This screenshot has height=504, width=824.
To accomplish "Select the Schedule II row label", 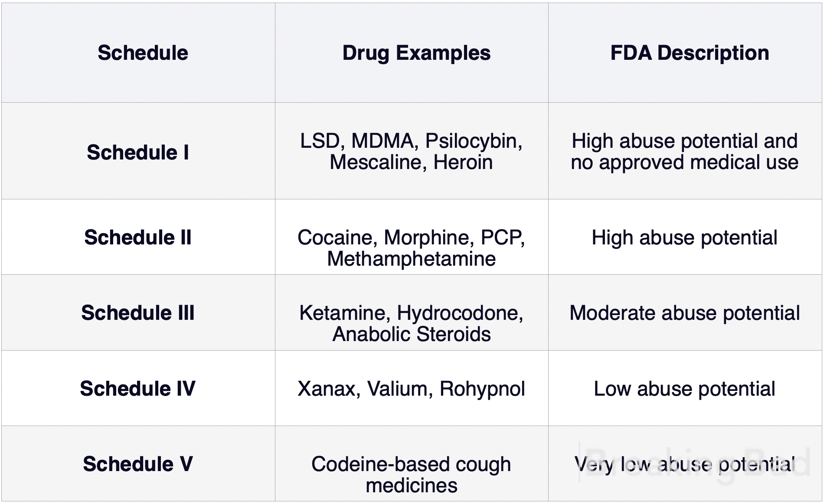I will [138, 237].
